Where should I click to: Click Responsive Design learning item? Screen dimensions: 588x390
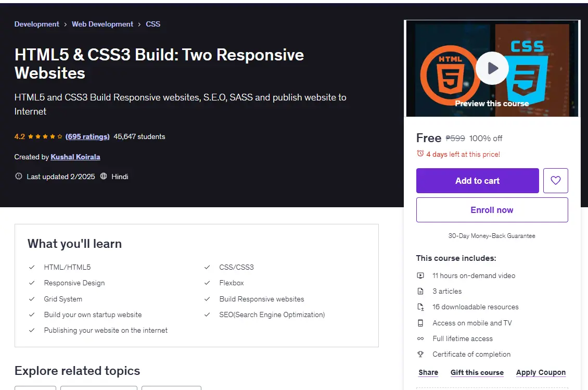tap(74, 283)
